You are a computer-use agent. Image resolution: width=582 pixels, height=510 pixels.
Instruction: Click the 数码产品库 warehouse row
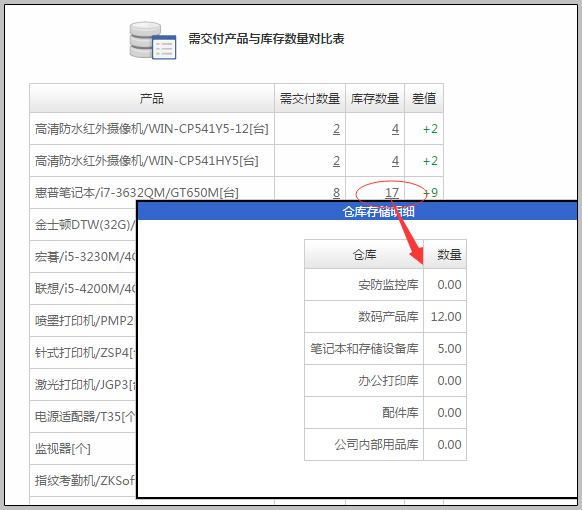(385, 317)
